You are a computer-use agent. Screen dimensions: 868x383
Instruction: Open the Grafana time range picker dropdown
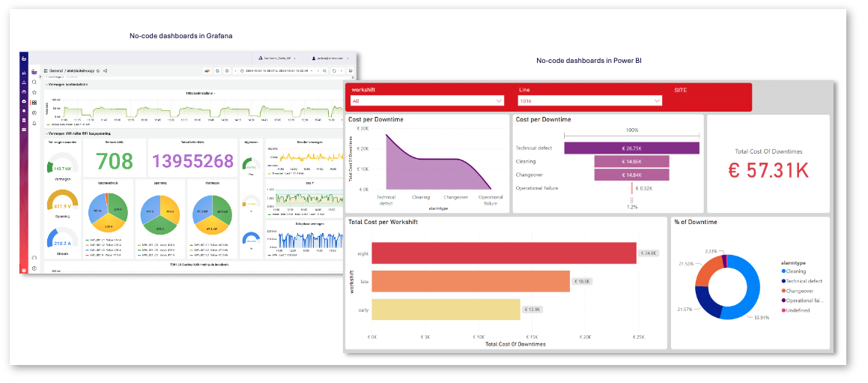277,71
